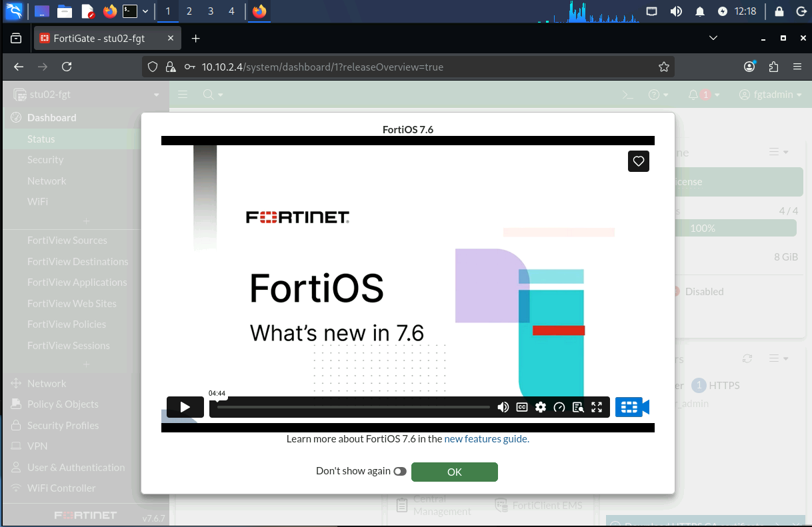This screenshot has height=527, width=812.
Task: Open Policy & Objects in the sidebar
Action: coord(63,404)
